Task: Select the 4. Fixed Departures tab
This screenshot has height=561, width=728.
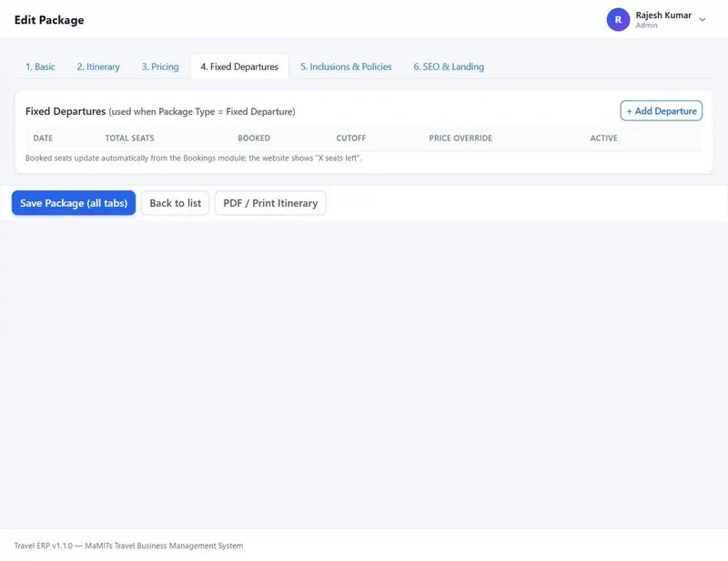Action: pyautogui.click(x=239, y=66)
